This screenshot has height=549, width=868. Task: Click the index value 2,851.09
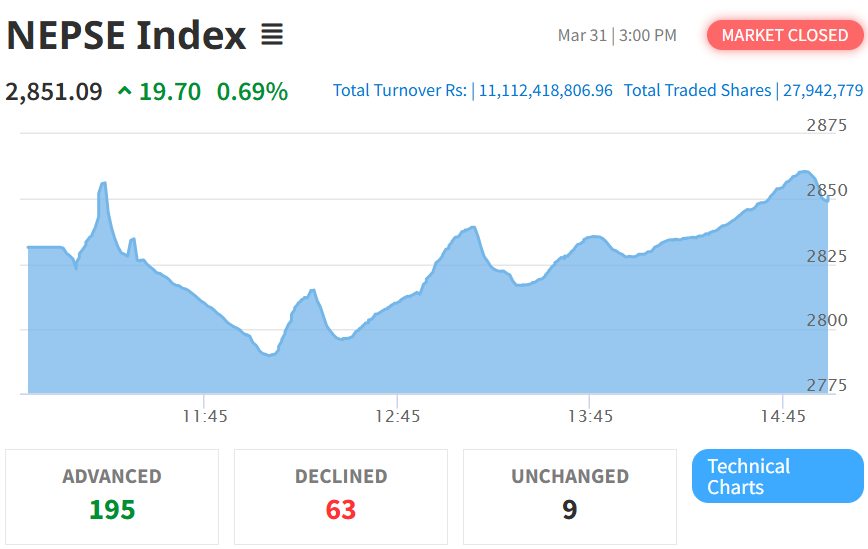[54, 92]
